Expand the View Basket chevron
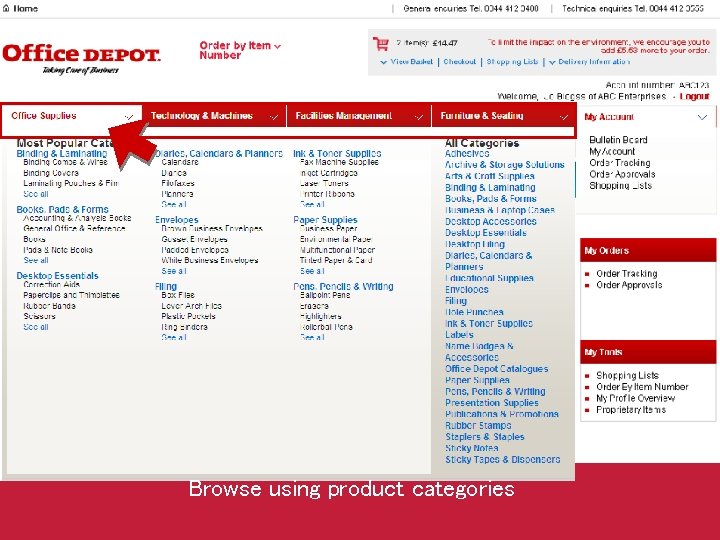 click(383, 62)
